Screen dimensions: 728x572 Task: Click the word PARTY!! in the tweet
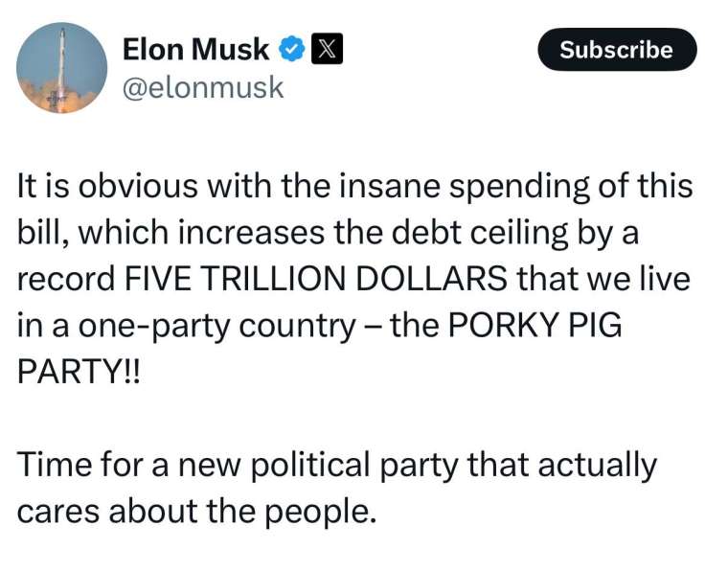click(x=78, y=371)
